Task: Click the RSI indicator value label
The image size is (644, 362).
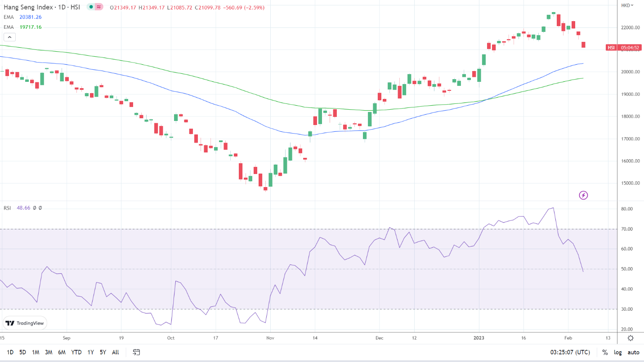Action: point(23,207)
